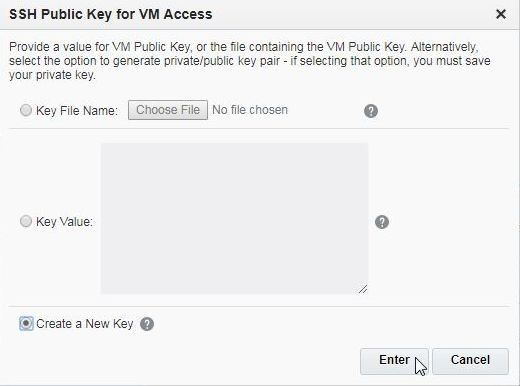Close the SSH Public Key dialog
Screen dimensions: 520x386
pyautogui.click(x=501, y=14)
